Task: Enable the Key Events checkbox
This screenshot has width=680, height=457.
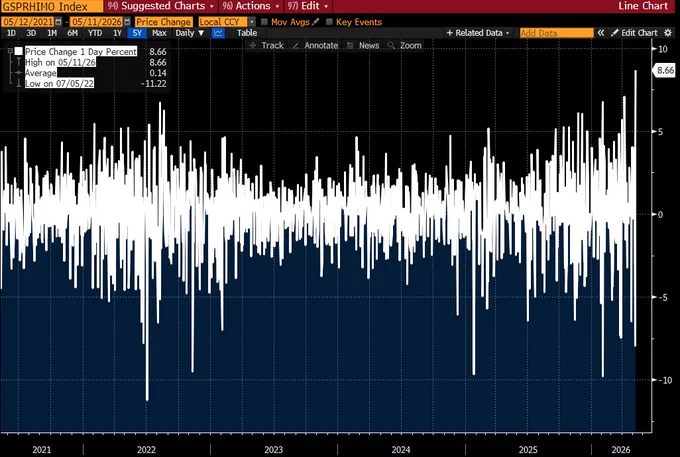Action: coord(329,22)
